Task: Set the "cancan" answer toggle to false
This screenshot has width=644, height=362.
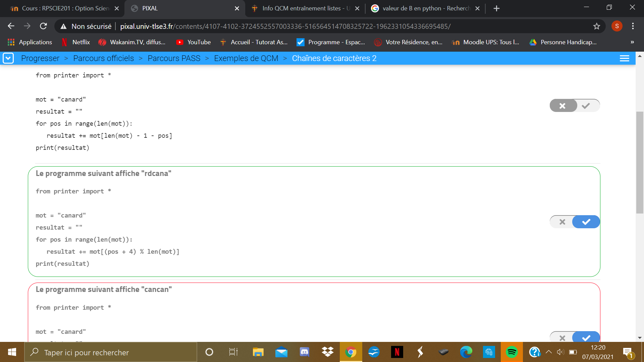Action: (562, 338)
